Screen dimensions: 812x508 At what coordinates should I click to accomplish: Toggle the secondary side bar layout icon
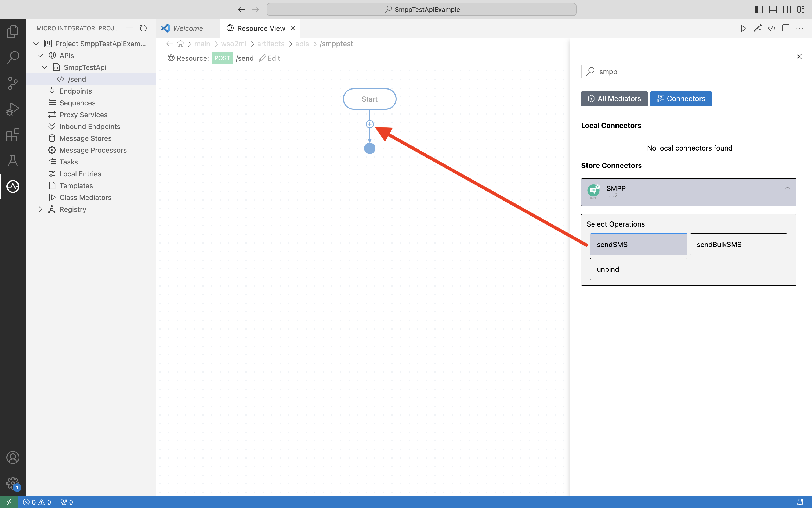tap(787, 9)
